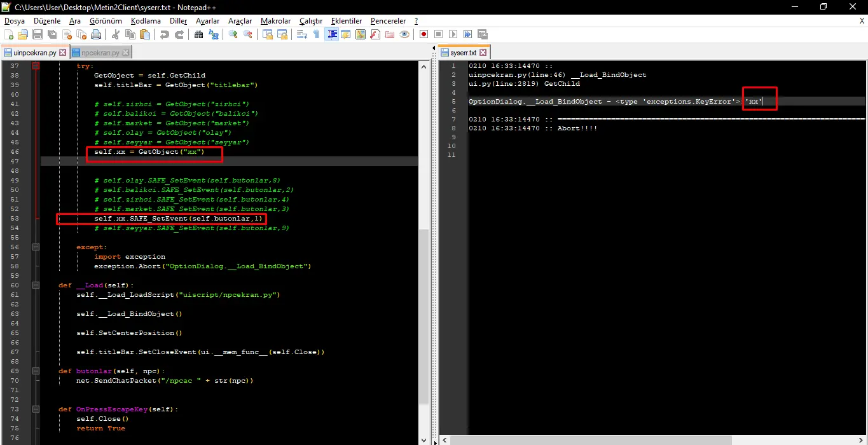Viewport: 868px width, 445px height.
Task: Save the current file via the toolbar
Action: click(x=38, y=34)
